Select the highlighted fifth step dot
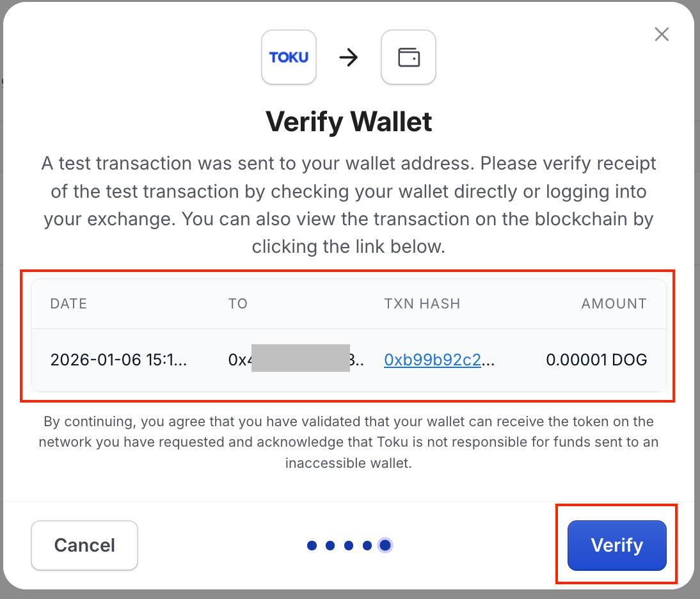The width and height of the screenshot is (700, 599). (385, 545)
